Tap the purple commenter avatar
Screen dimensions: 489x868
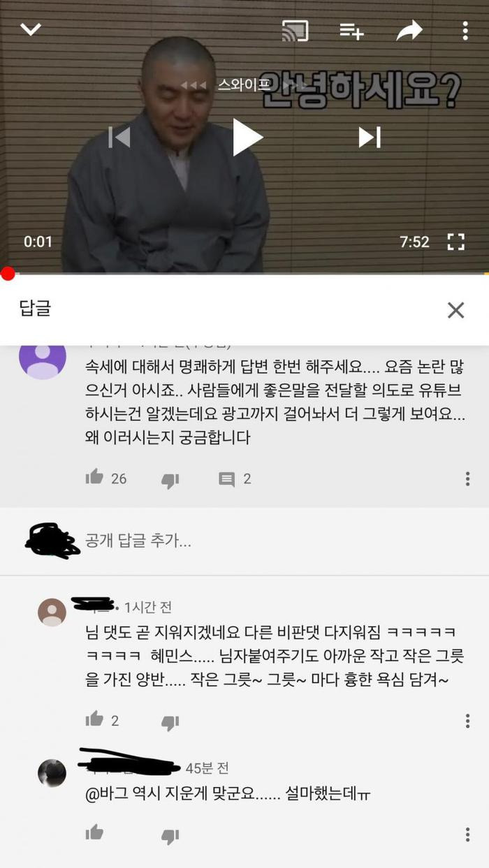(x=43, y=359)
